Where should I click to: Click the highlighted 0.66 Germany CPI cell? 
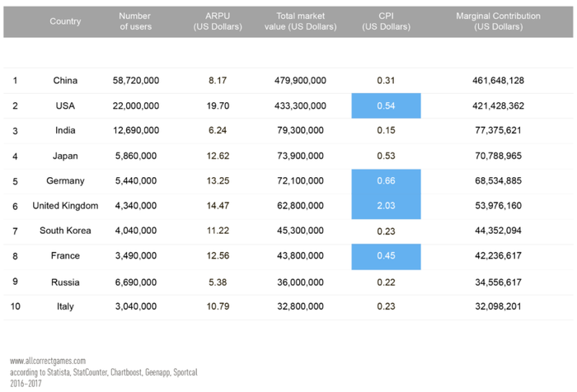point(386,181)
